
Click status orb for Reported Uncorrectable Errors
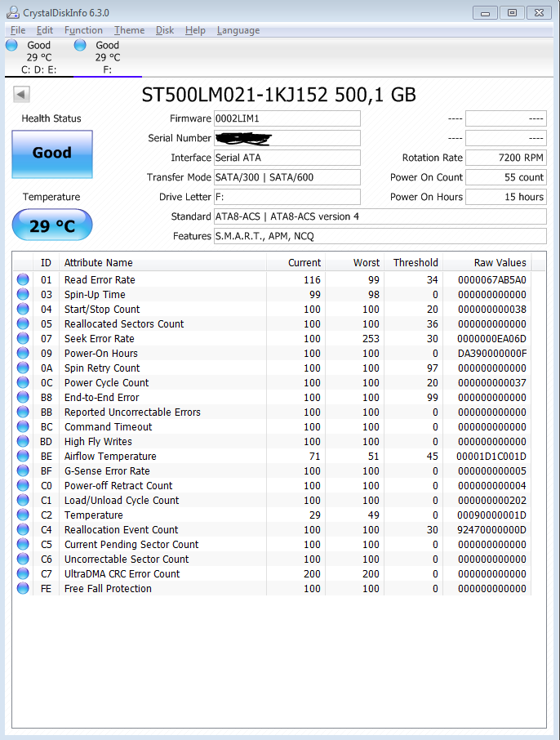(x=23, y=412)
